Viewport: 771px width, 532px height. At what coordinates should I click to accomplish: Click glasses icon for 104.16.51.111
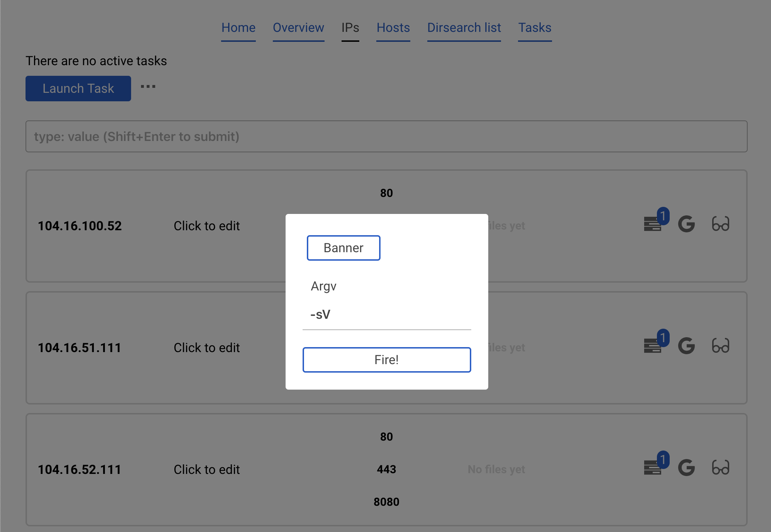tap(720, 346)
